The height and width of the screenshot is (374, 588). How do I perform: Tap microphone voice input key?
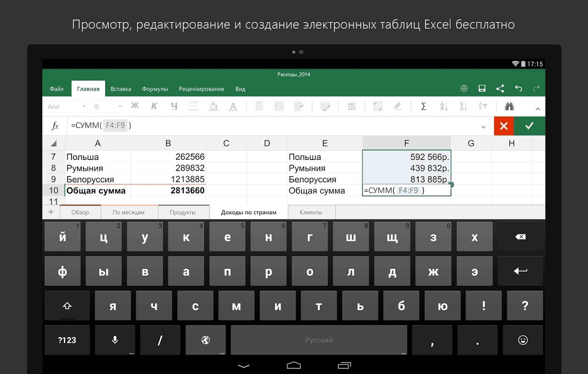click(115, 340)
